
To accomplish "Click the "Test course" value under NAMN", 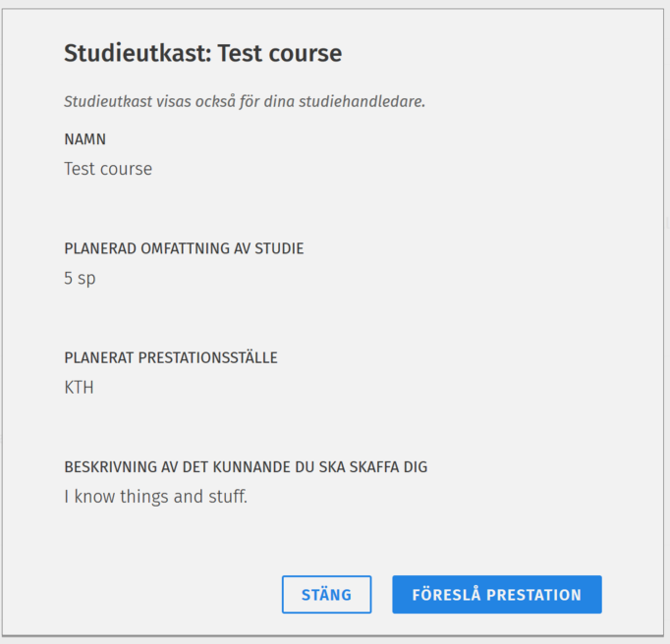I will tap(108, 169).
